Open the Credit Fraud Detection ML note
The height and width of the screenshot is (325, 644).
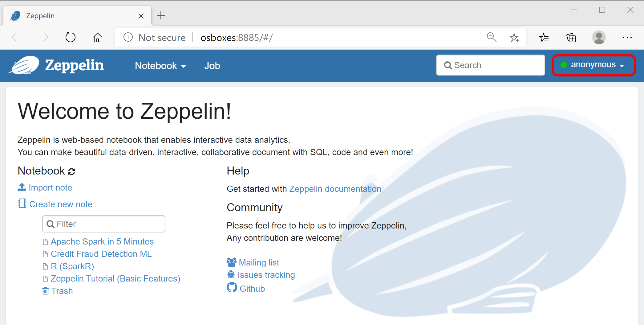click(101, 254)
